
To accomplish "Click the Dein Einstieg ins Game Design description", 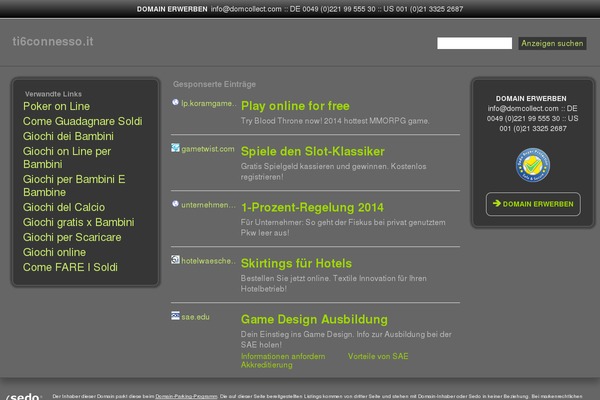I will (x=346, y=339).
